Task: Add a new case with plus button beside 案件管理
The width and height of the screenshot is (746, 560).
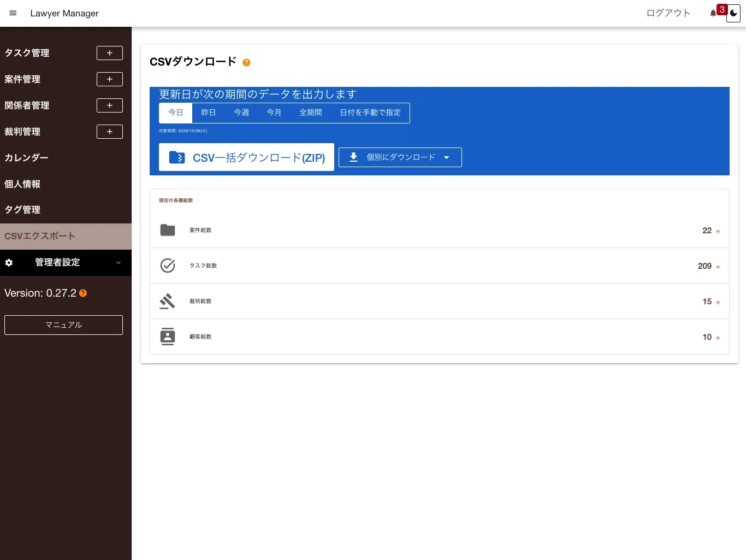Action: click(110, 79)
